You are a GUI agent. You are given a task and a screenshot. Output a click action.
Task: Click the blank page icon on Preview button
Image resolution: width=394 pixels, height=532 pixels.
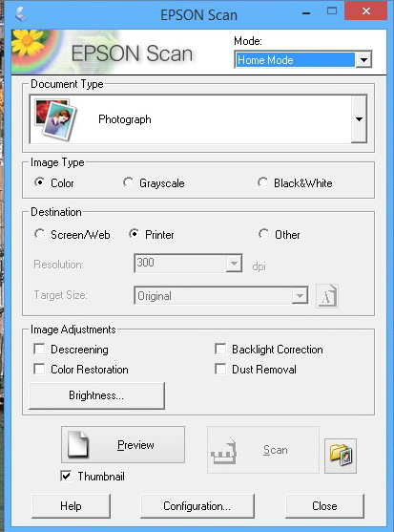click(78, 444)
